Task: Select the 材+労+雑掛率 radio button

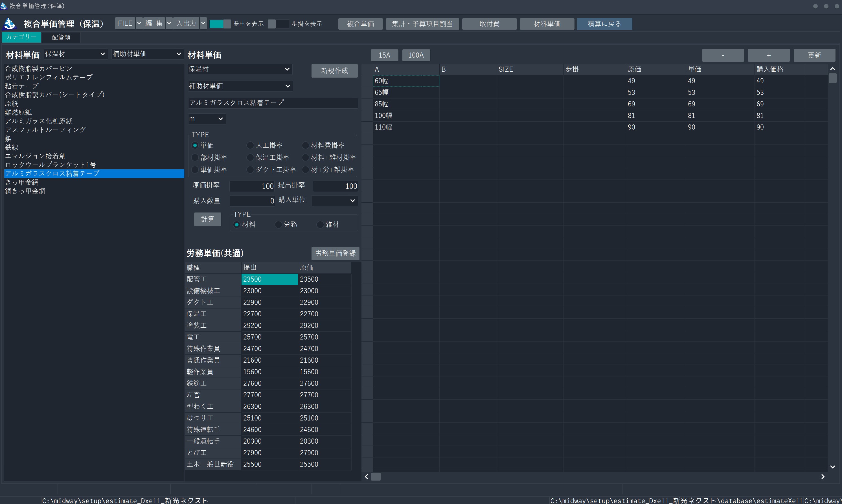Action: click(x=305, y=170)
